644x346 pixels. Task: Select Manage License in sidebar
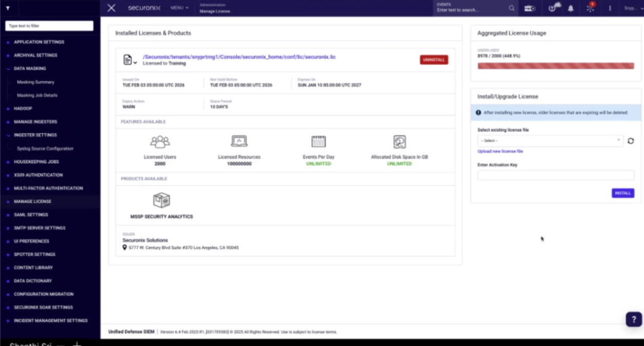32,202
